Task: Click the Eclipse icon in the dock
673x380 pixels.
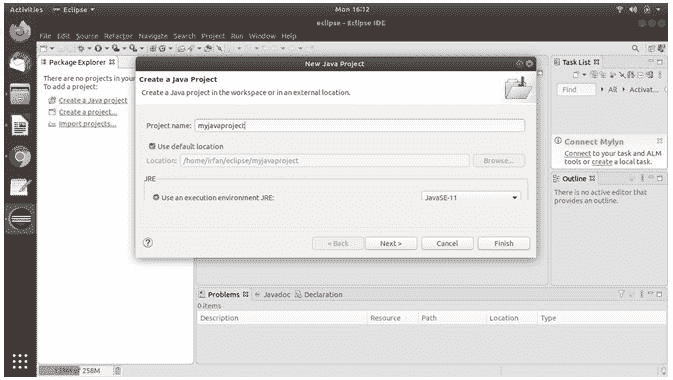Action: point(20,219)
